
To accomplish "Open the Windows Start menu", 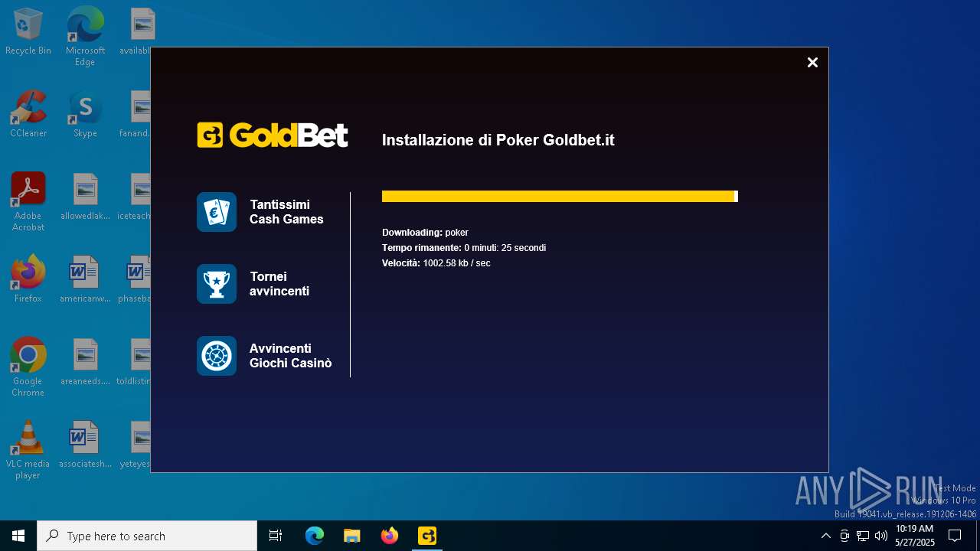I will (18, 536).
